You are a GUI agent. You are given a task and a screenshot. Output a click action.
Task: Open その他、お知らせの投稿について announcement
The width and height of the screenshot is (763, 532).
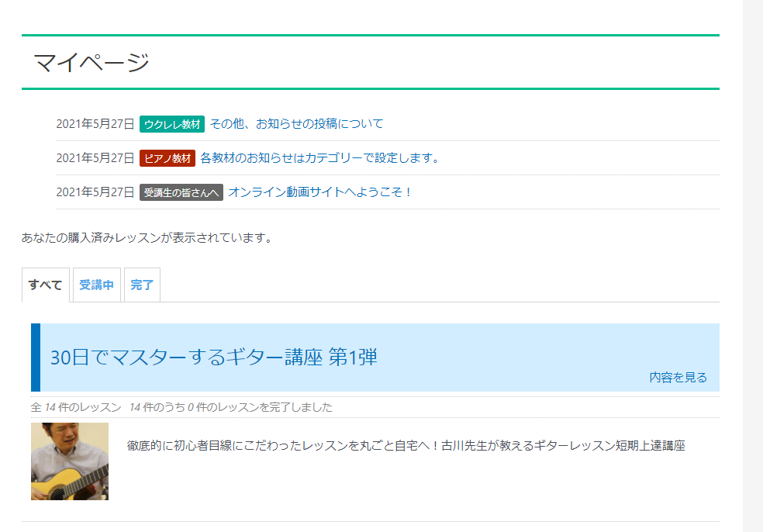pyautogui.click(x=297, y=123)
